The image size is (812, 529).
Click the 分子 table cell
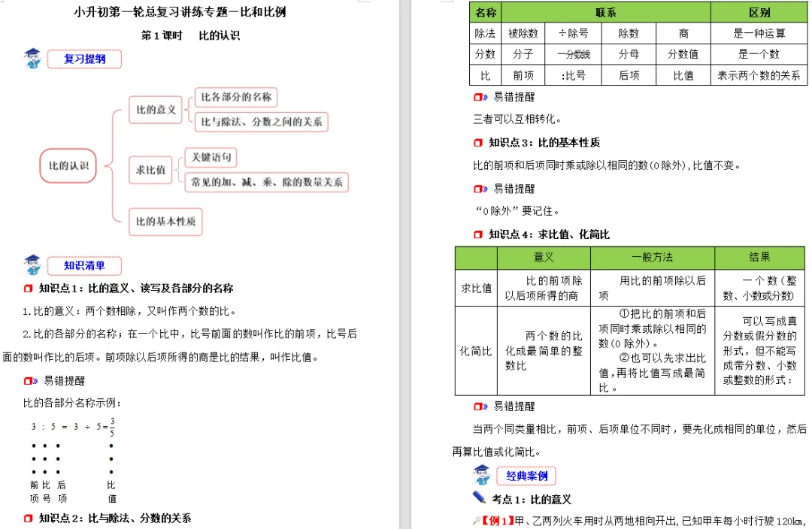click(523, 54)
